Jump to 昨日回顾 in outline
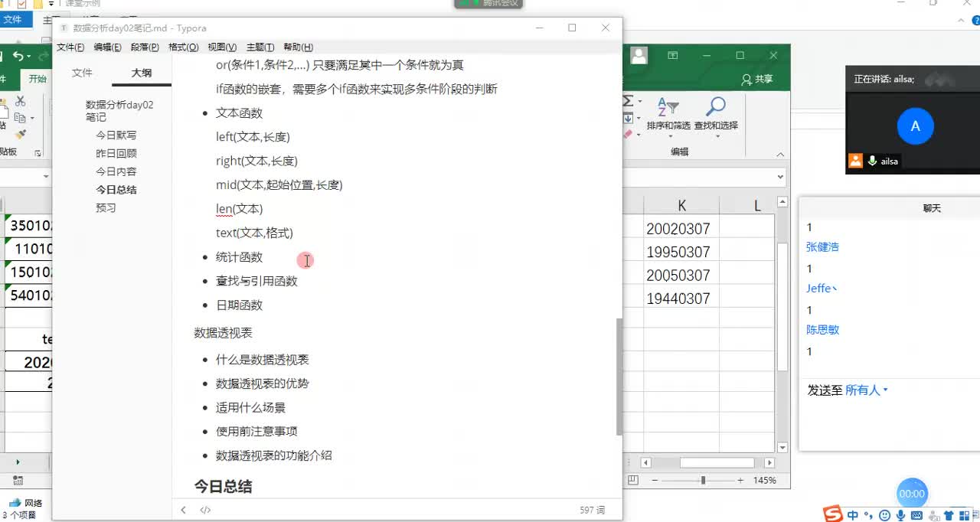Viewport: 980px width, 522px height. (x=116, y=153)
